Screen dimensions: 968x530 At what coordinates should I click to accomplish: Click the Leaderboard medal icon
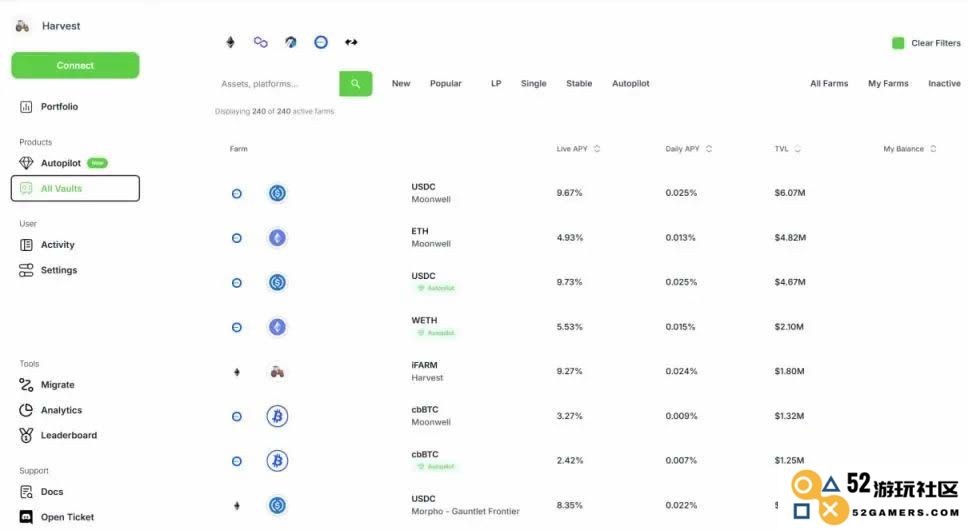click(x=26, y=435)
